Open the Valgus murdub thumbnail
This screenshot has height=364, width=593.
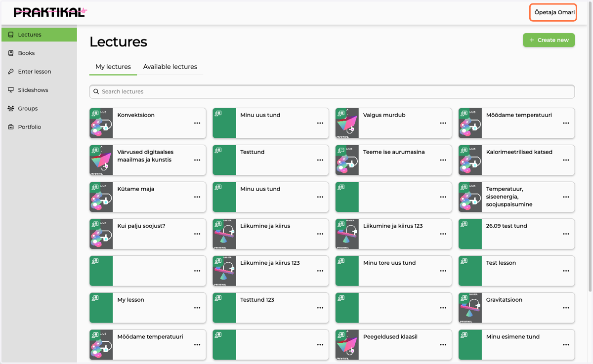(x=347, y=123)
